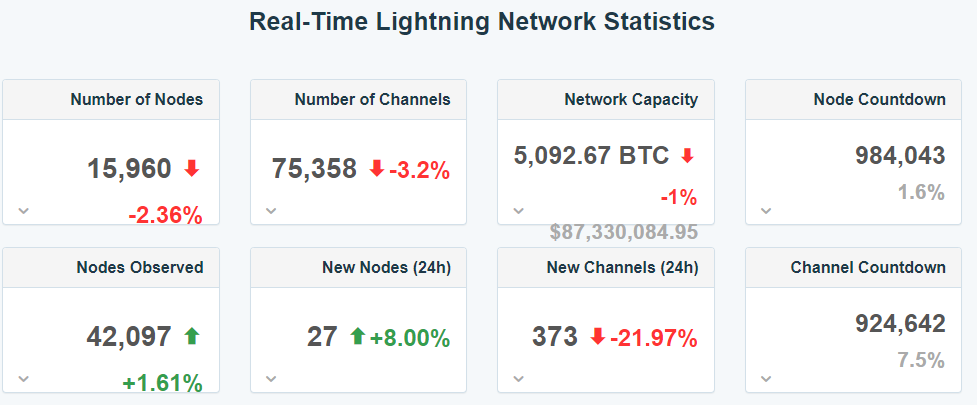Select the $87,330,084.95 capacity value

coord(624,232)
